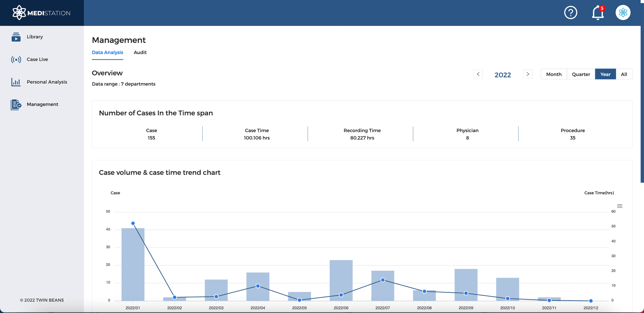Image resolution: width=644 pixels, height=313 pixels.
Task: Select the Case Live sidebar icon
Action: tap(16, 59)
